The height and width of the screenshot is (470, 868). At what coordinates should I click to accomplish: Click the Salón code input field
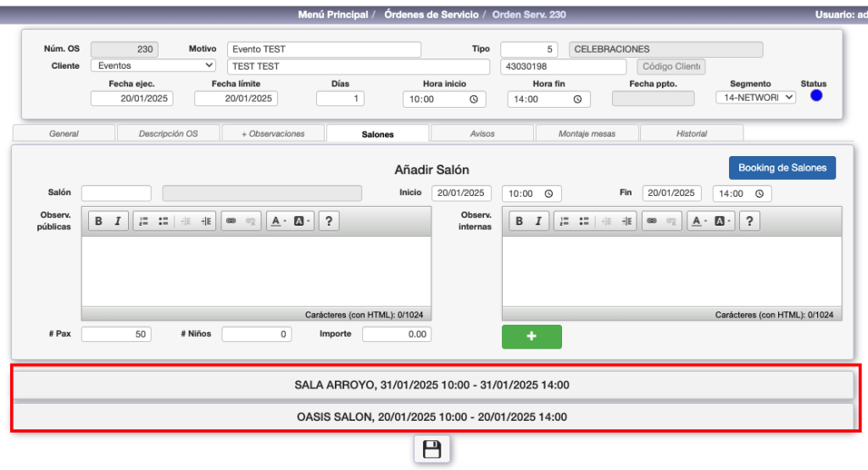pos(116,193)
